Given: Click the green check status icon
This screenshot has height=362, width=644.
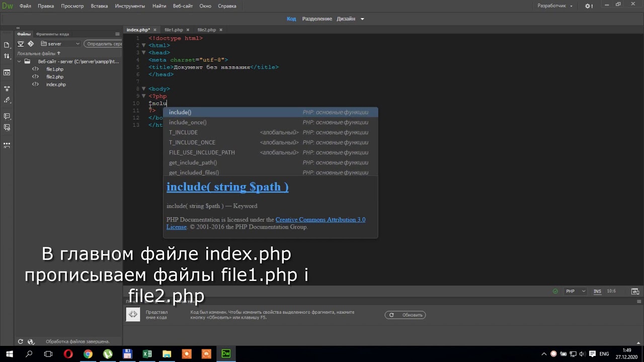Looking at the screenshot, I should pyautogui.click(x=555, y=291).
